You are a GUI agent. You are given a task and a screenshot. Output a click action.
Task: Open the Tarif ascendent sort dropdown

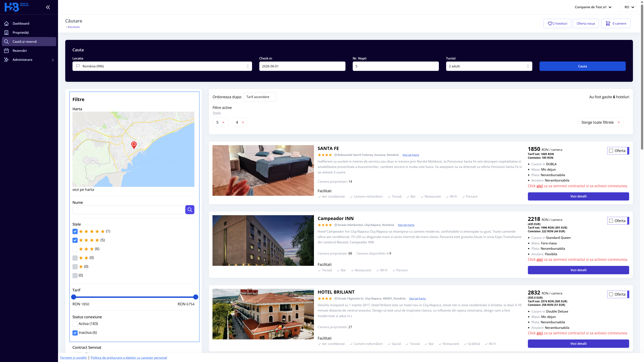tap(260, 97)
